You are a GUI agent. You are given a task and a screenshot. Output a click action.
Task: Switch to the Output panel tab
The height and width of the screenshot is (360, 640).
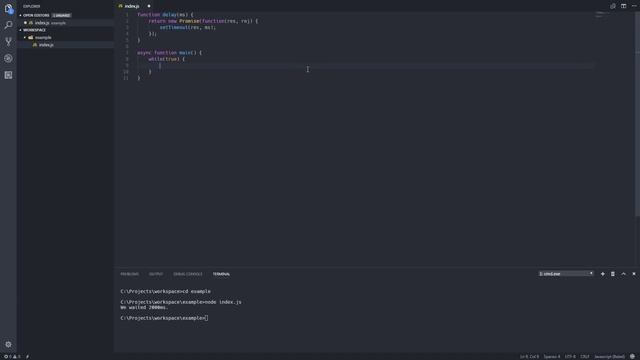pos(156,274)
